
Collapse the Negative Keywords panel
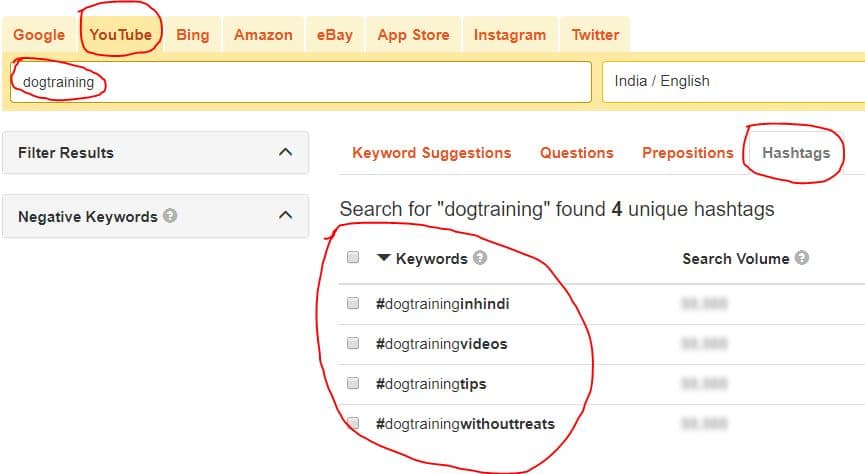point(285,215)
